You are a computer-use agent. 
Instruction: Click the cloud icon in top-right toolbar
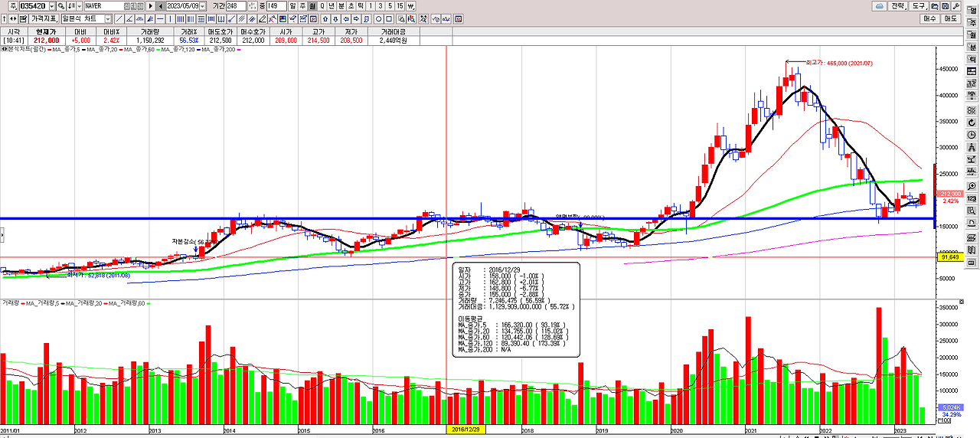click(880, 6)
